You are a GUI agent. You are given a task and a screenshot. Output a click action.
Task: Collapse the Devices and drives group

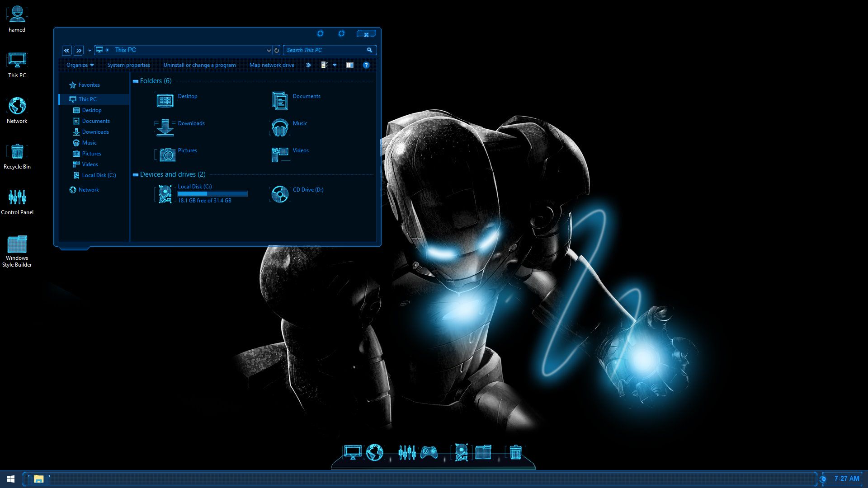pos(135,175)
